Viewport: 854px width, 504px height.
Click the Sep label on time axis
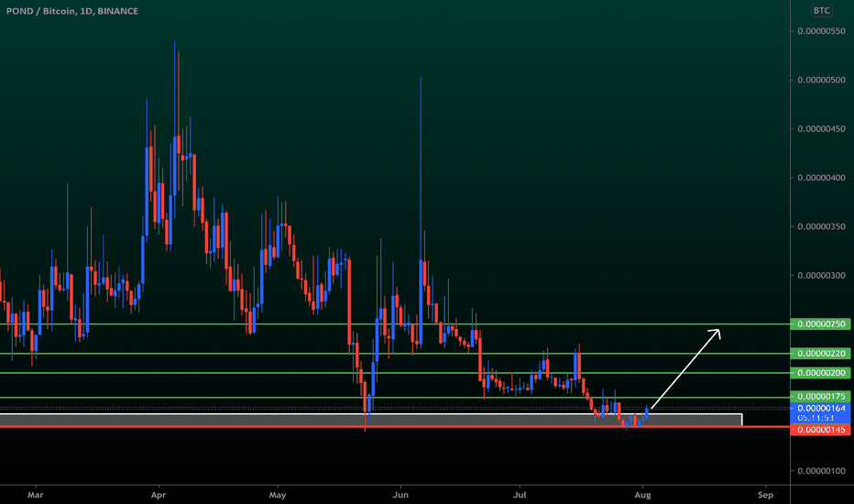coord(765,495)
